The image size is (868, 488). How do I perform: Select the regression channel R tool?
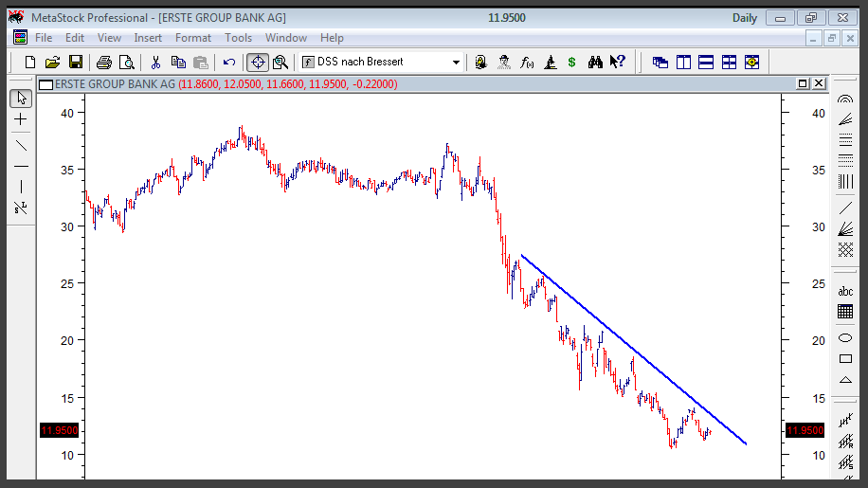(845, 442)
